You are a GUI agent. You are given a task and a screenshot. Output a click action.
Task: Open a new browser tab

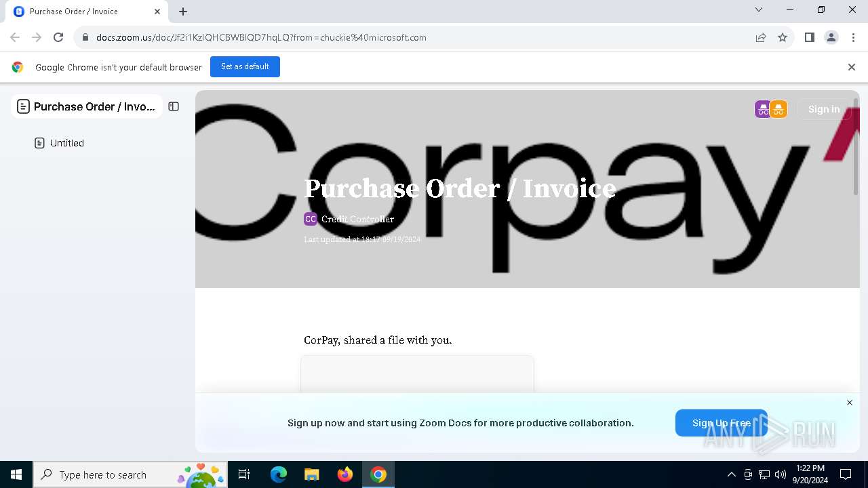183,12
